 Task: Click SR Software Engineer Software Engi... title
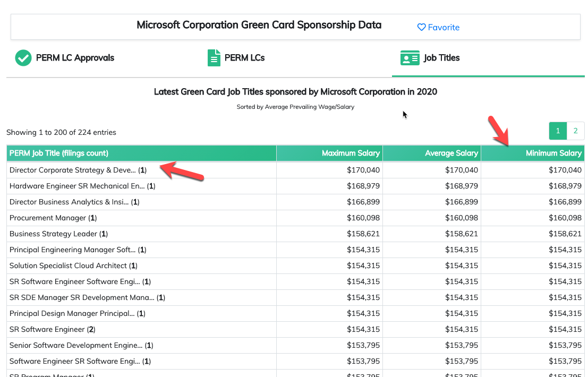[x=80, y=281]
